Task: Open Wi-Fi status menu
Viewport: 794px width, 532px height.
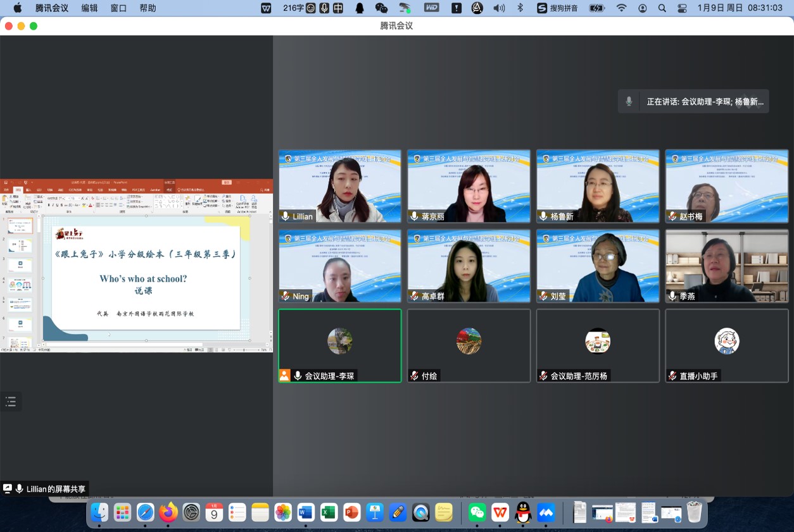Action: click(621, 8)
